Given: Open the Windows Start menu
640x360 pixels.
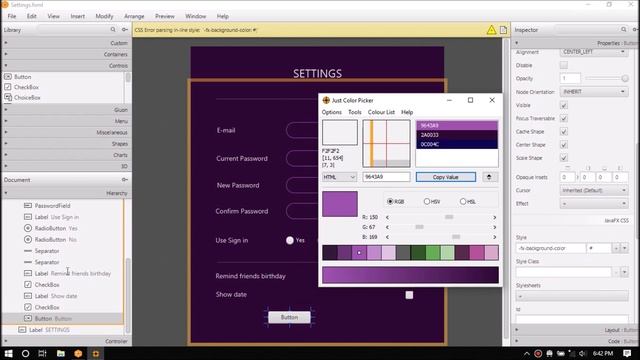Looking at the screenshot, I should [9, 353].
